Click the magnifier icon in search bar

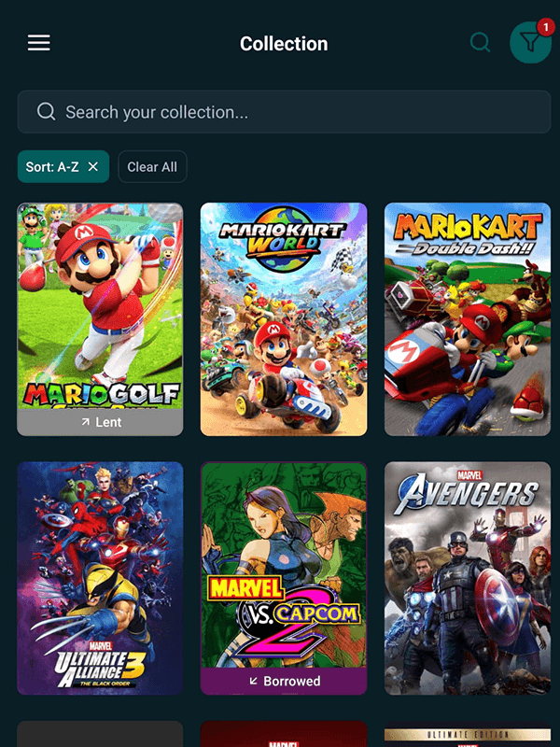46,112
